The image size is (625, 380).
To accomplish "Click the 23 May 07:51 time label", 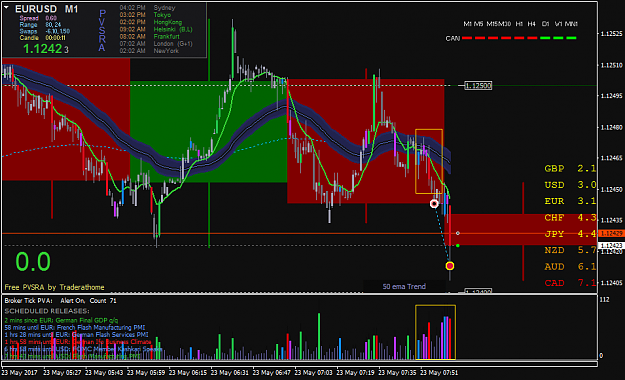I will click(x=439, y=373).
